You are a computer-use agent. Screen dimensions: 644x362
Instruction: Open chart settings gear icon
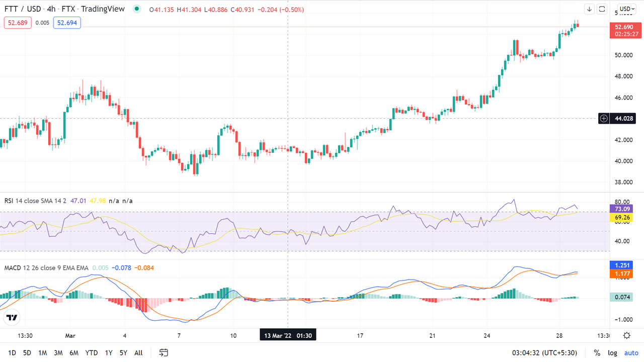[x=626, y=335]
